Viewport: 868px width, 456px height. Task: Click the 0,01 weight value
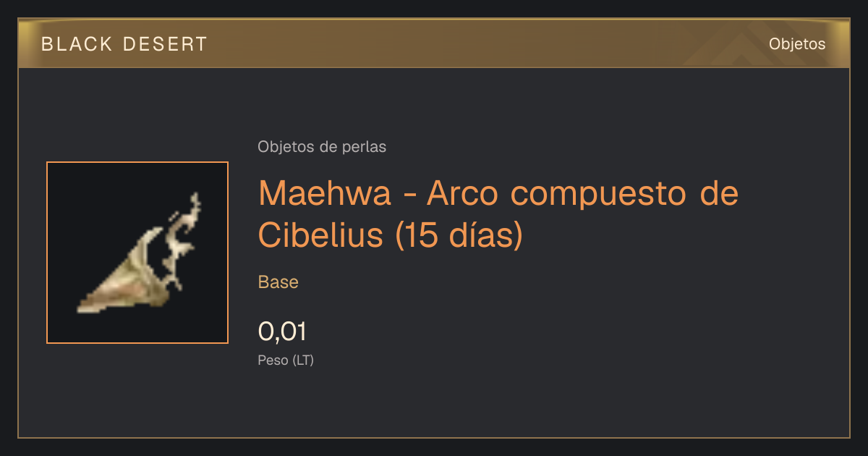[x=282, y=332]
